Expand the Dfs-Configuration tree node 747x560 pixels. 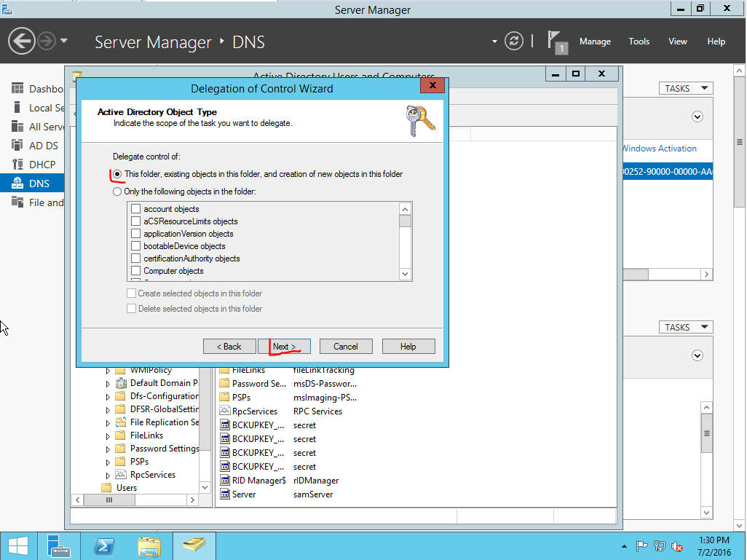click(x=108, y=397)
